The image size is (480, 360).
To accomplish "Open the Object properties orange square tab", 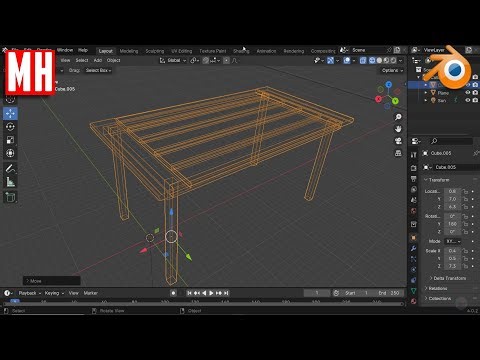I will click(x=414, y=238).
